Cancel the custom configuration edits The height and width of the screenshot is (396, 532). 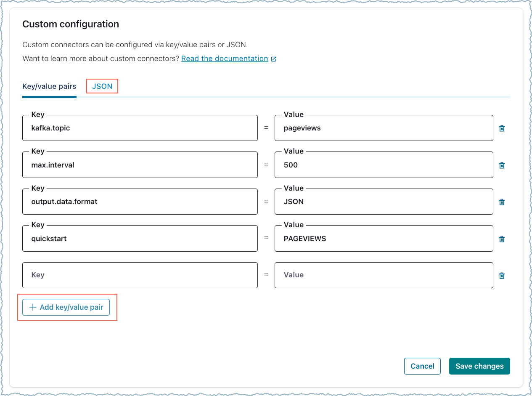click(422, 366)
